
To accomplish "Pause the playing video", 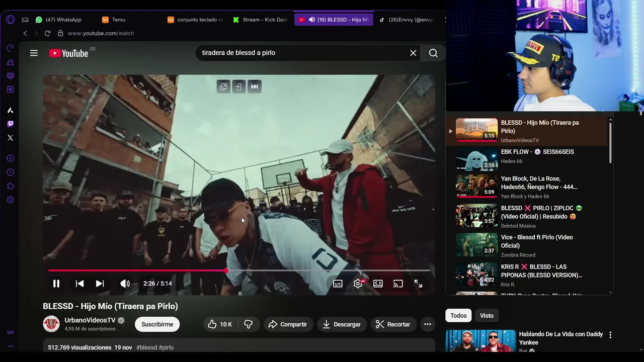I will click(x=56, y=284).
